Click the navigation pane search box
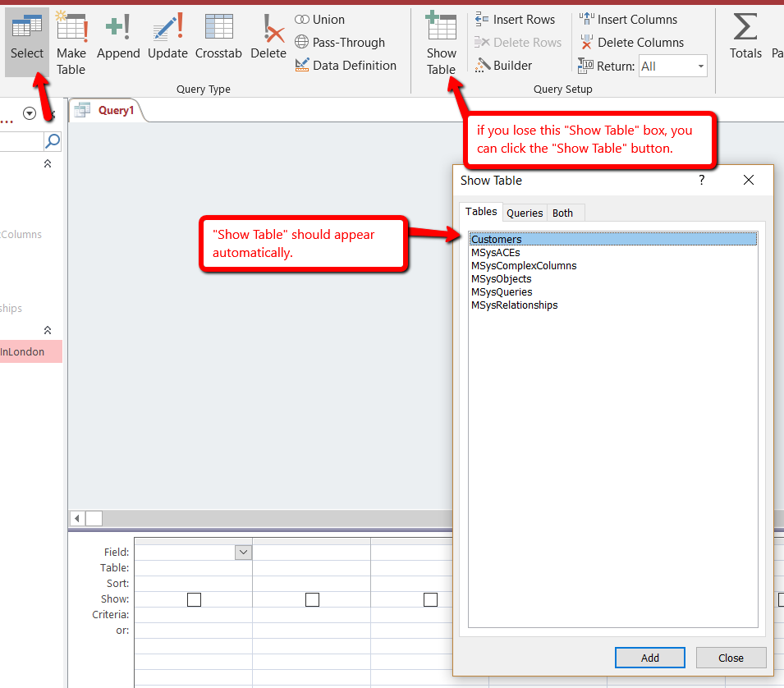This screenshot has width=784, height=688. [x=22, y=141]
